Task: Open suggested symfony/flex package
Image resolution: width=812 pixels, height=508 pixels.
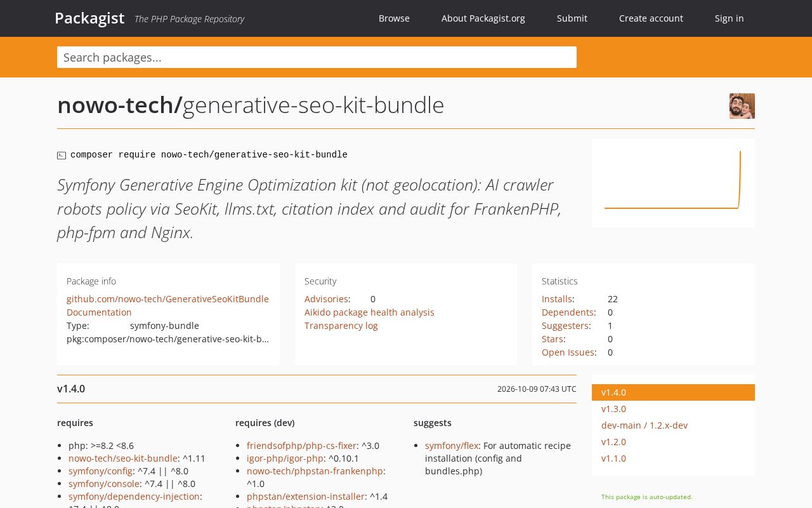Action: 452,446
